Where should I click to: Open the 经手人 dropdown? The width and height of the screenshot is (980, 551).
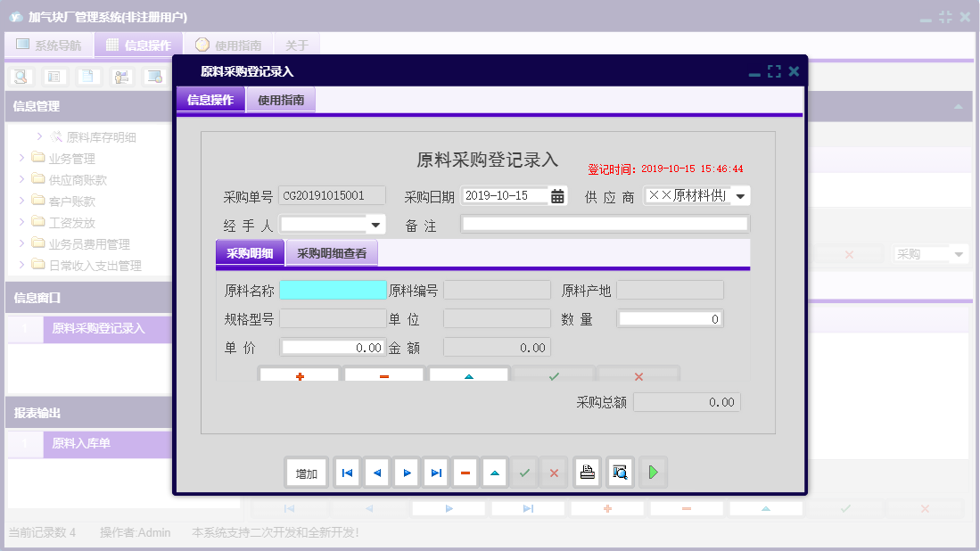[x=375, y=224]
